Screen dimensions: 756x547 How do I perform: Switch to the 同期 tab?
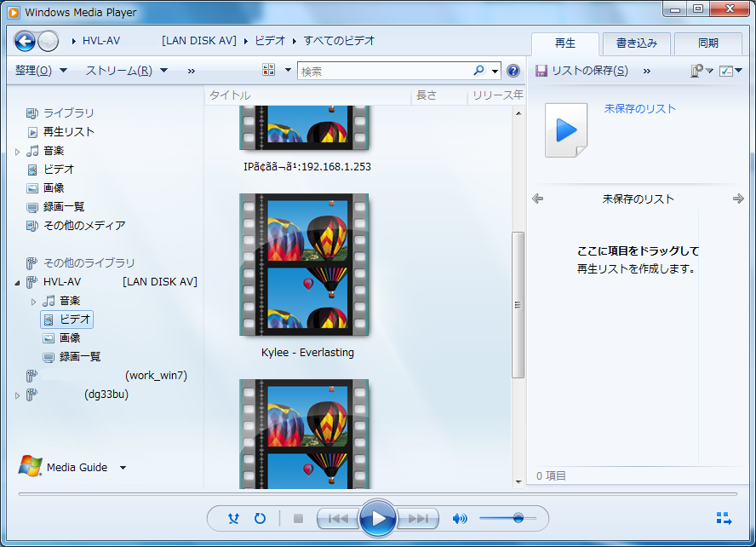707,43
